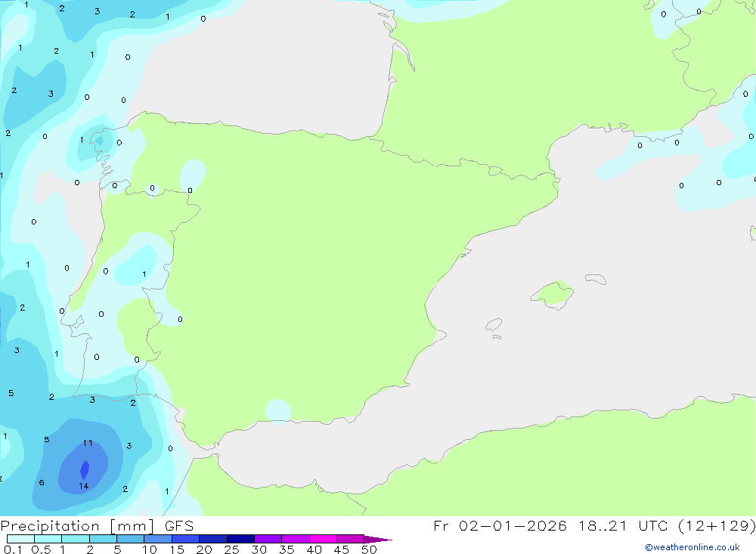The height and width of the screenshot is (554, 756).
Task: Click legend label '0.1'
Action: pos(13,549)
